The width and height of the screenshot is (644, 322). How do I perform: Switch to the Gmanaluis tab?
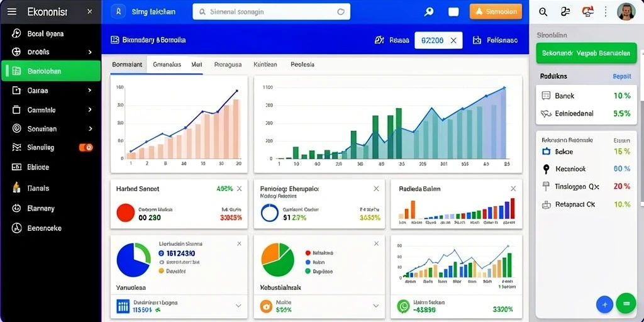(167, 65)
